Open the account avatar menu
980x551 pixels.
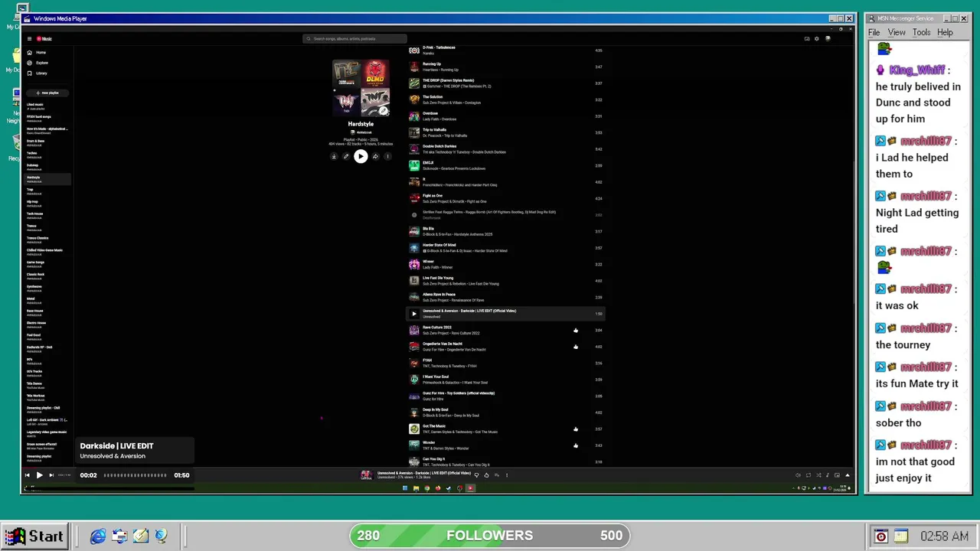(828, 39)
